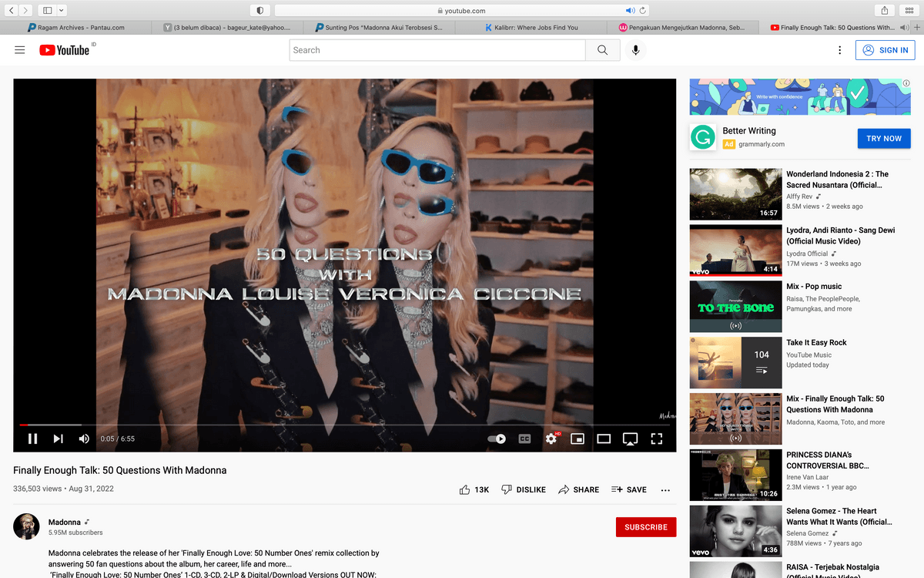Open the To The Bone mix thumbnail
This screenshot has width=924, height=578.
tap(735, 307)
